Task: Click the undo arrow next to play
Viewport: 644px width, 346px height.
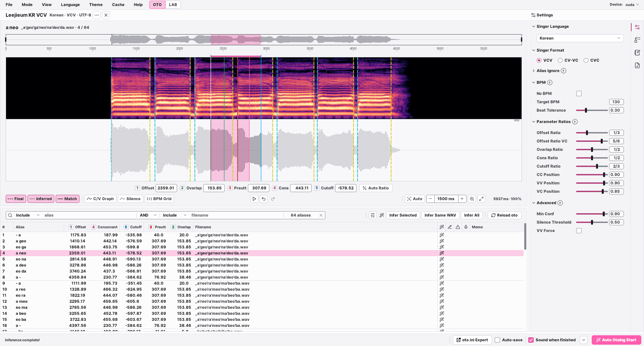Action: [264, 199]
